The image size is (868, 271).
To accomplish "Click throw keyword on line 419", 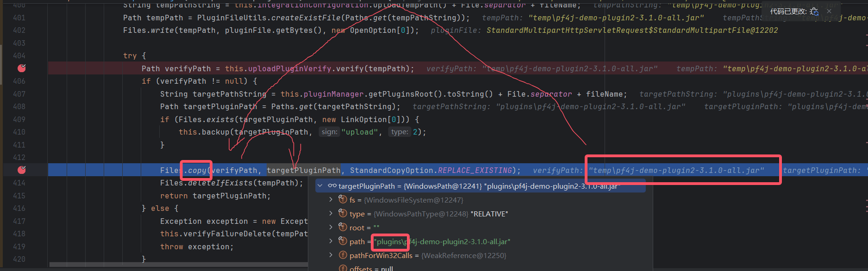I will 172,246.
